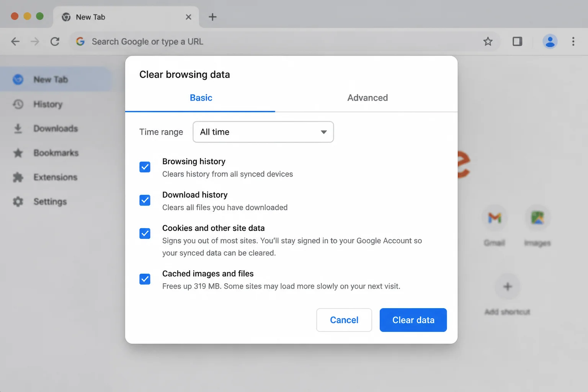Open the Time range dropdown
Image resolution: width=588 pixels, height=392 pixels.
point(263,132)
